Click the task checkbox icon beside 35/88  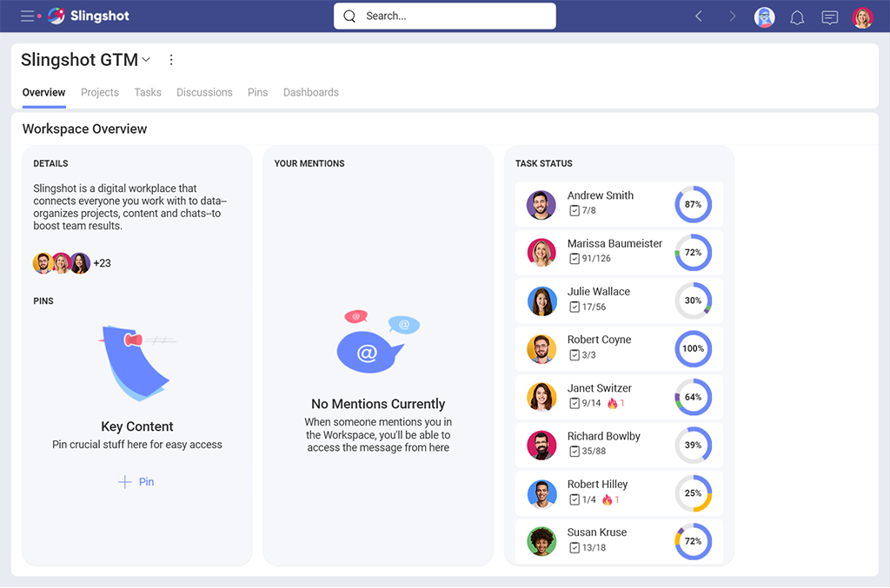pos(575,452)
